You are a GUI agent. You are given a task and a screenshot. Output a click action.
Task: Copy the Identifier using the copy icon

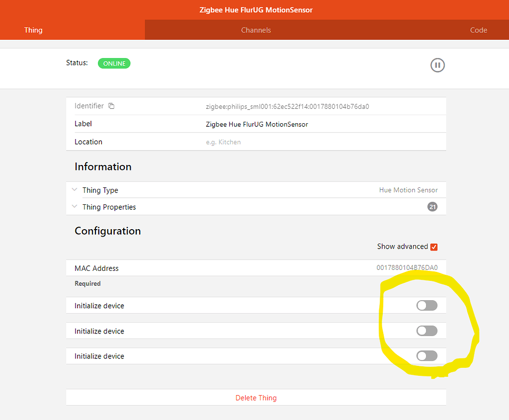click(111, 106)
